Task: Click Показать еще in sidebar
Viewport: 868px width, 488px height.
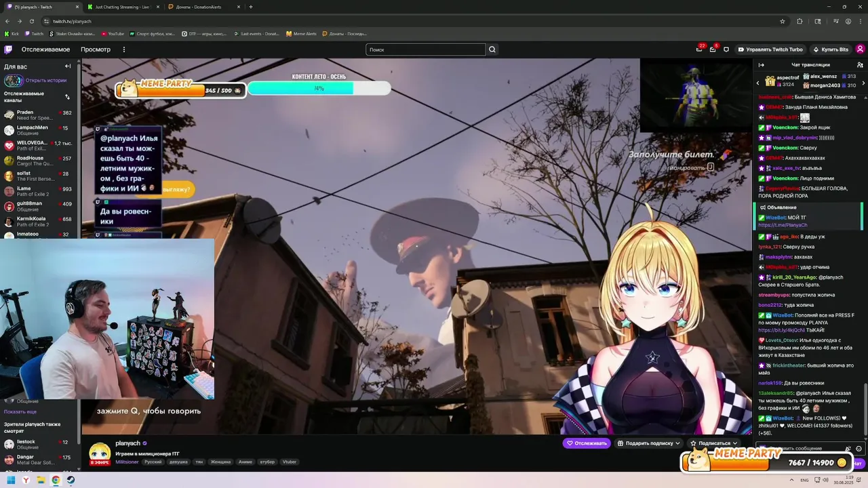Action: [20, 411]
